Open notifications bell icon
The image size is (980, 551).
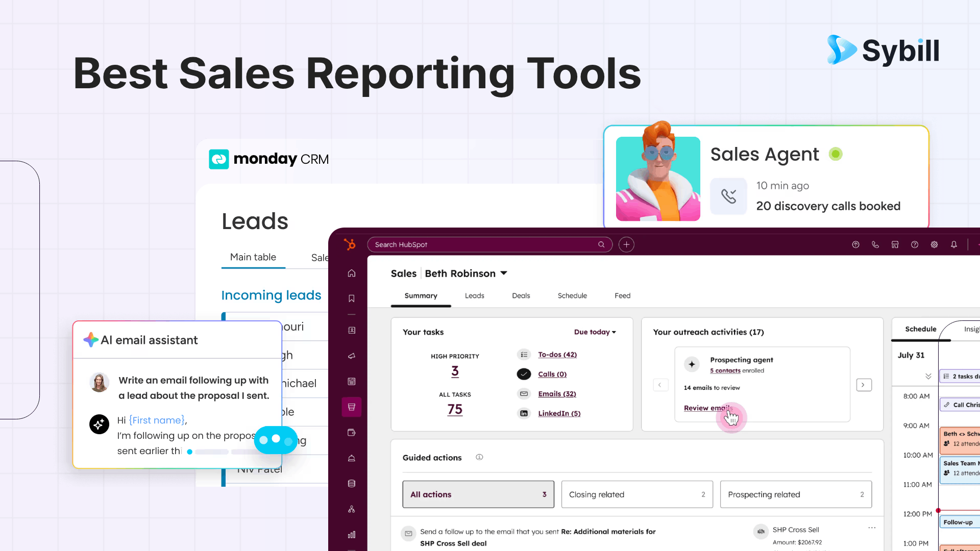954,244
